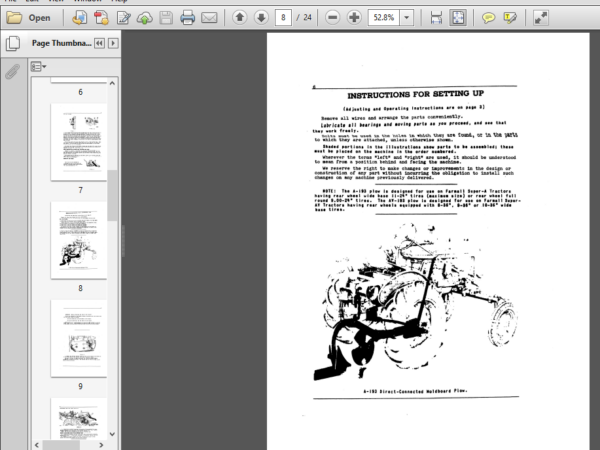Click the thumbnail pane scroll down arrow
The image size is (600, 450).
(x=112, y=434)
